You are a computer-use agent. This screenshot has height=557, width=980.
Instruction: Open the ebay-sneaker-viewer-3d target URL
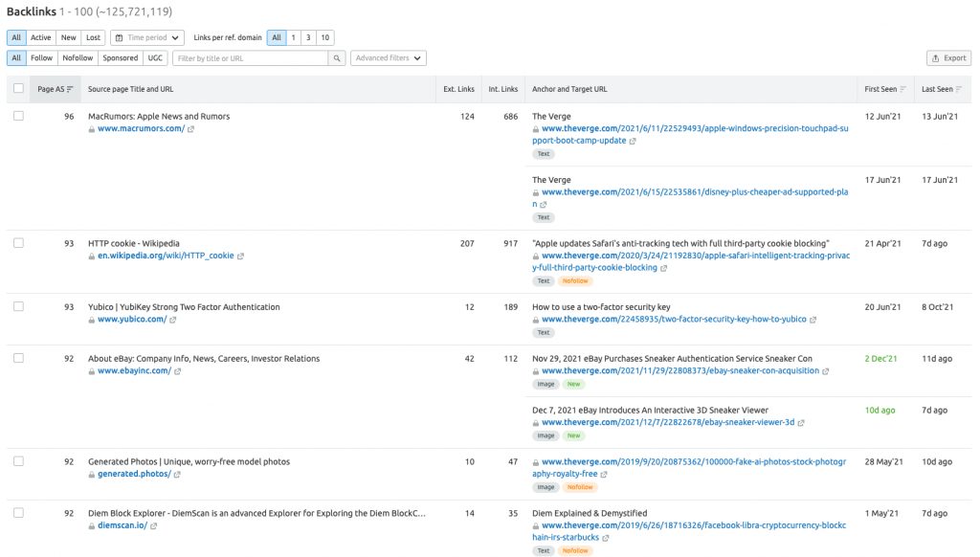(668, 423)
